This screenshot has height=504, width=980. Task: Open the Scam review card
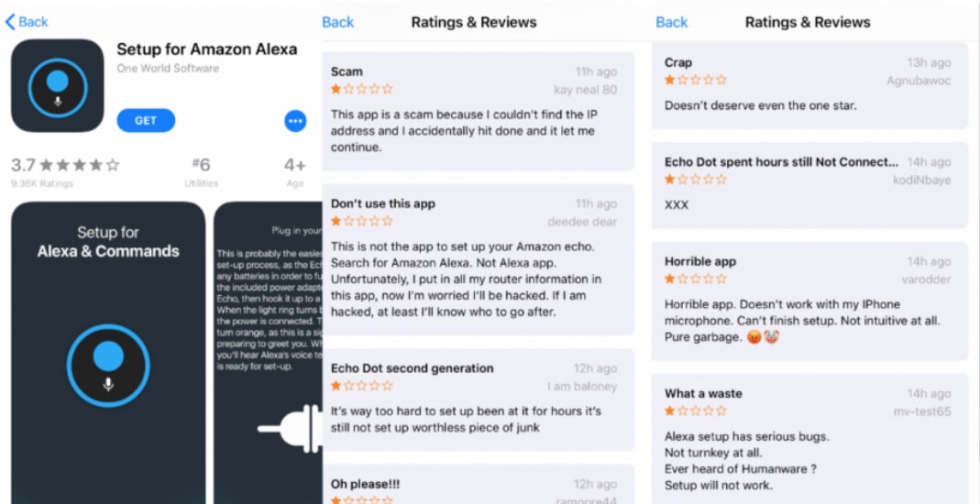click(x=479, y=111)
